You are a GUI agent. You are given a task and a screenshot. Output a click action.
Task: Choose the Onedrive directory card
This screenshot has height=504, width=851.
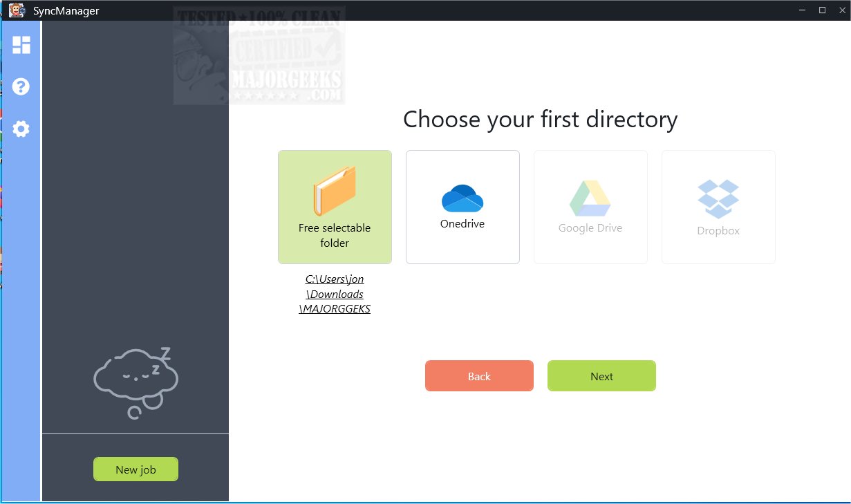462,207
